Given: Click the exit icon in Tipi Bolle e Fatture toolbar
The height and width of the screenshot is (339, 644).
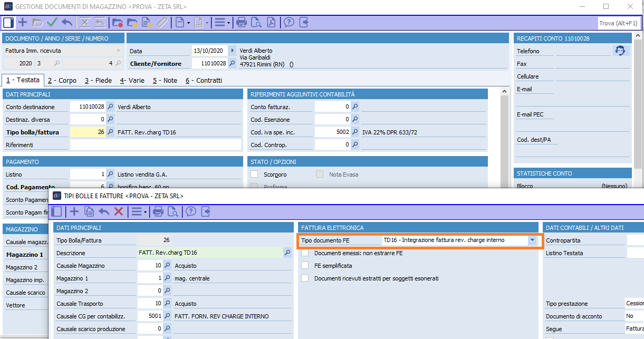Looking at the screenshot, I should [205, 211].
